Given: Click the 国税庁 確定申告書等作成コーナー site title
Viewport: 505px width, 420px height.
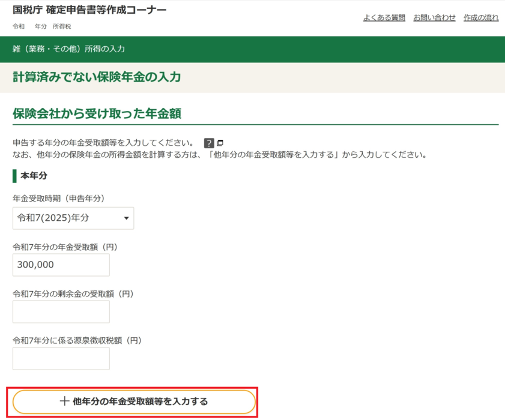Looking at the screenshot, I should (x=89, y=10).
